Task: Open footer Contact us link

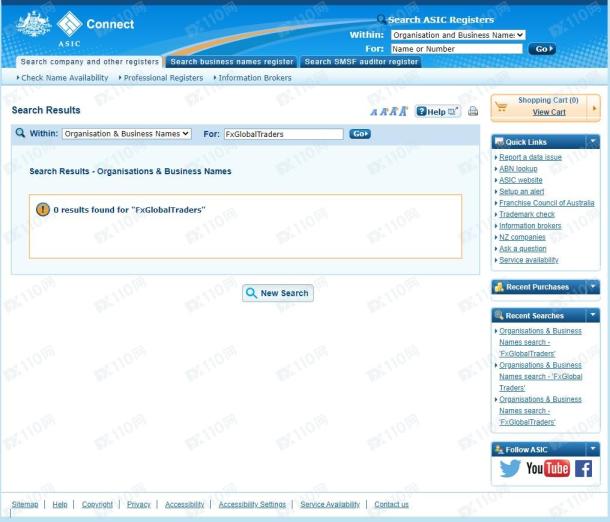Action: (x=391, y=504)
